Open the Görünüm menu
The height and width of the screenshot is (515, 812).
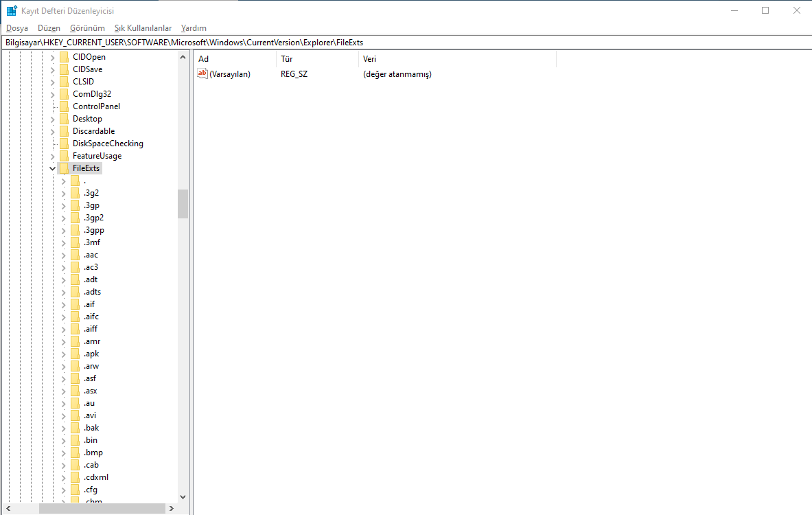pos(87,28)
